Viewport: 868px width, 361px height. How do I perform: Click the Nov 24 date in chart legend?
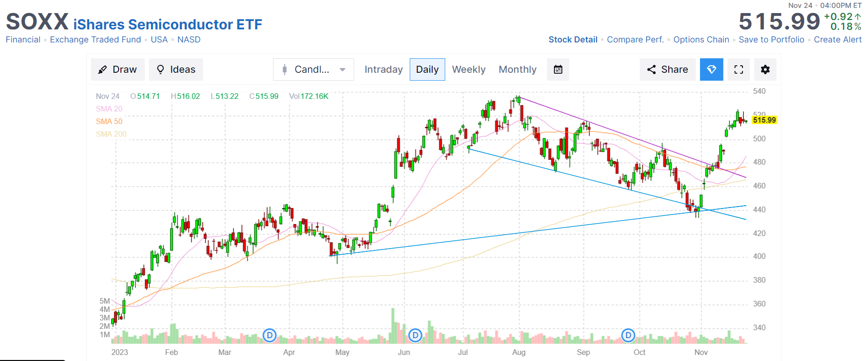point(107,96)
